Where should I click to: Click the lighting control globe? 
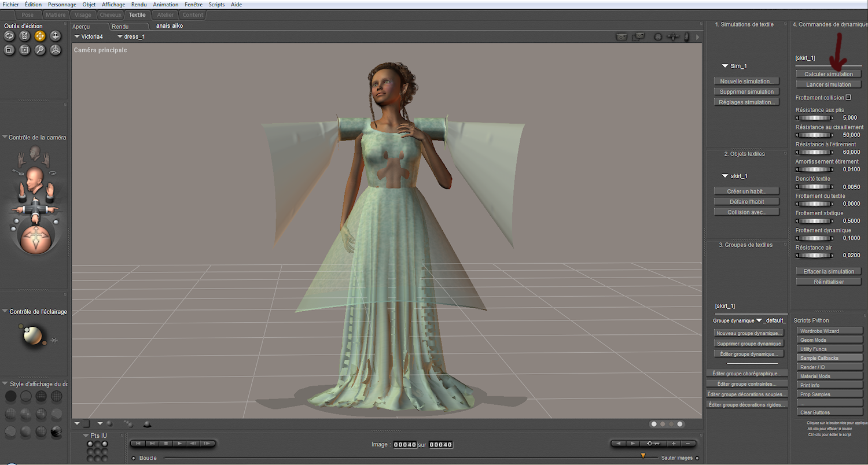pos(34,336)
